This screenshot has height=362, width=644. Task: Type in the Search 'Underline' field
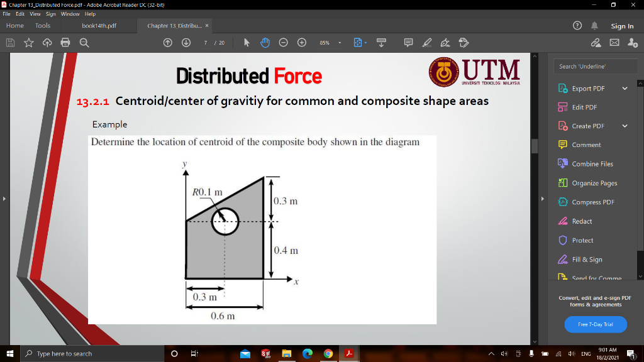click(x=595, y=65)
